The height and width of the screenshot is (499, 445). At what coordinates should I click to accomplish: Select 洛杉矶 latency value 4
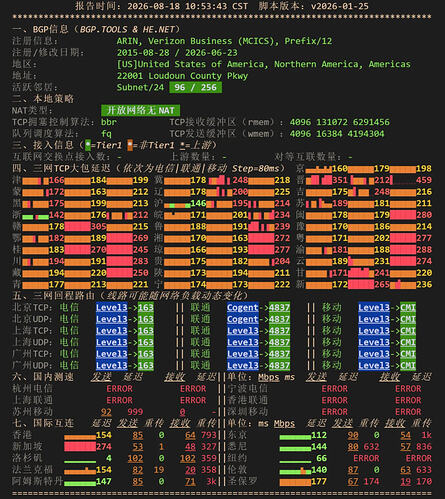(x=109, y=458)
